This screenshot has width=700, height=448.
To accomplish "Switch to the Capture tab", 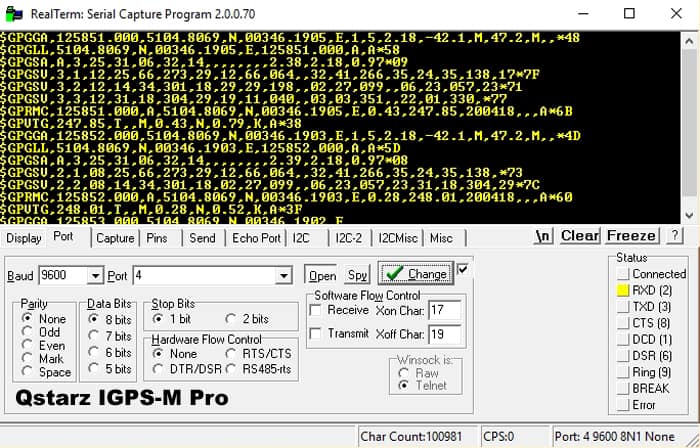I will 115,238.
